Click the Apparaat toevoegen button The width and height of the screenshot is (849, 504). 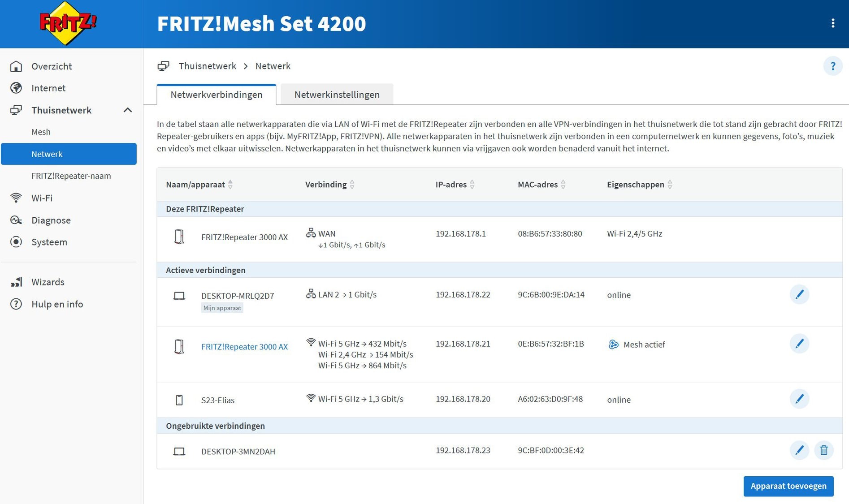[x=788, y=486]
